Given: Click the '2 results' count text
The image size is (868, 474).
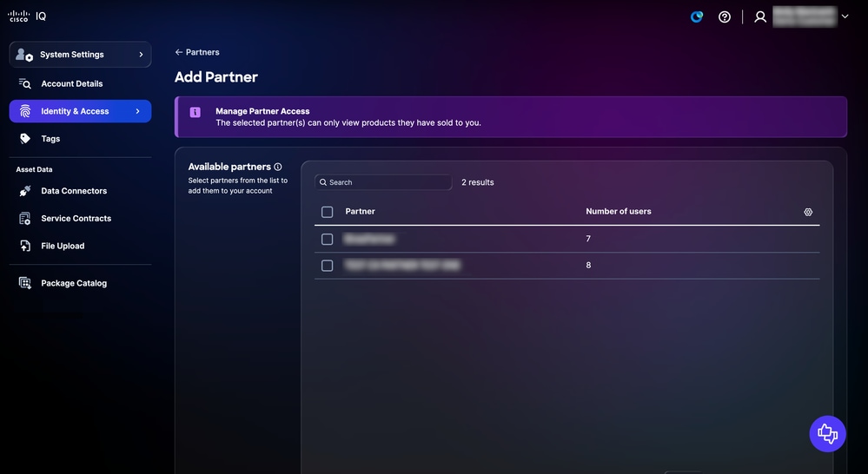Looking at the screenshot, I should point(478,182).
